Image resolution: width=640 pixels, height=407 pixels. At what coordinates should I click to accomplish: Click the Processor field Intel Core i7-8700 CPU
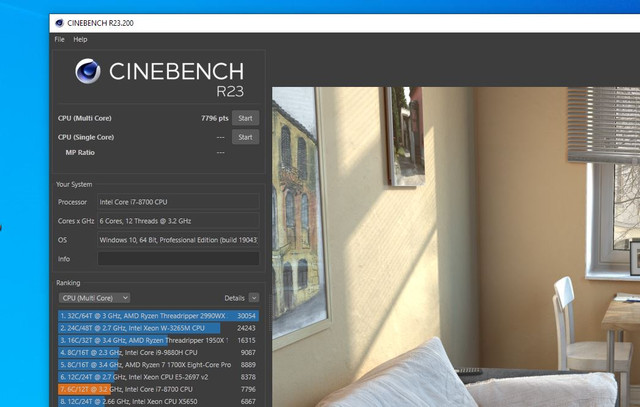tap(178, 202)
